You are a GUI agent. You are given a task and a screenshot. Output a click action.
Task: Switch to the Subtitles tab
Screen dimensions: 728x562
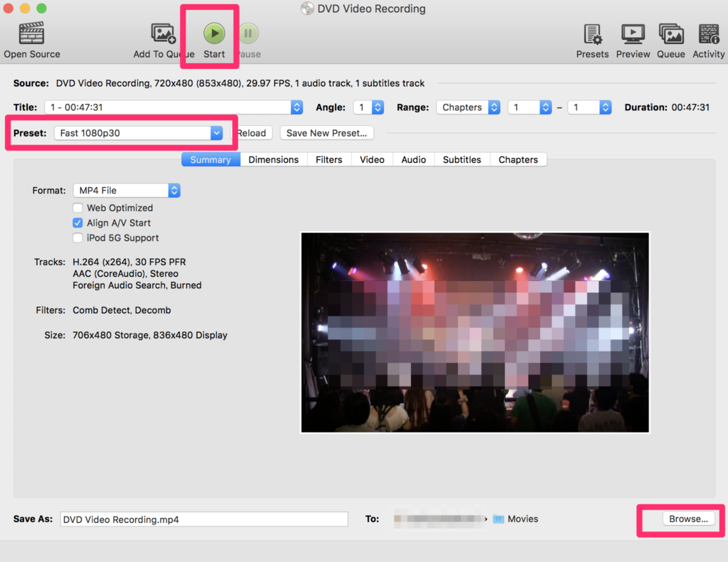tap(461, 160)
